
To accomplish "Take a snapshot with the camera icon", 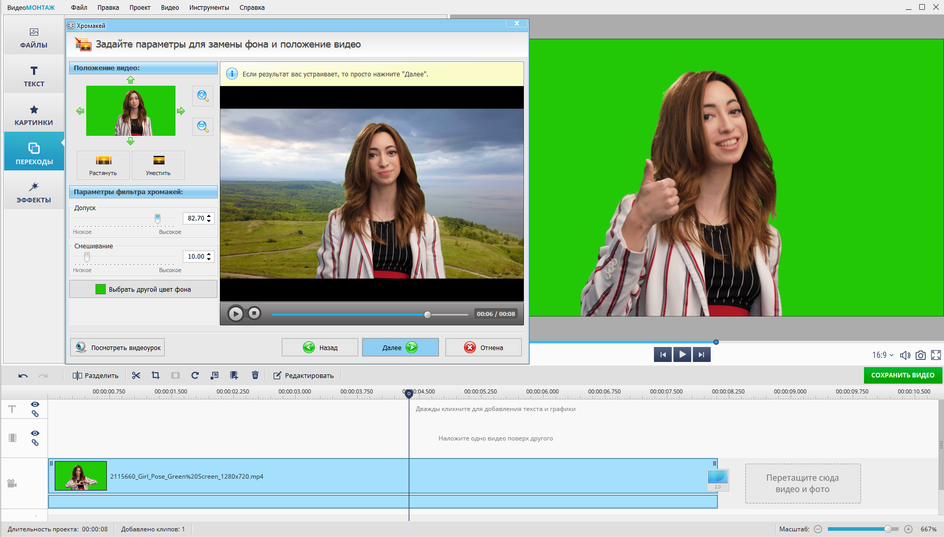I will [x=920, y=355].
